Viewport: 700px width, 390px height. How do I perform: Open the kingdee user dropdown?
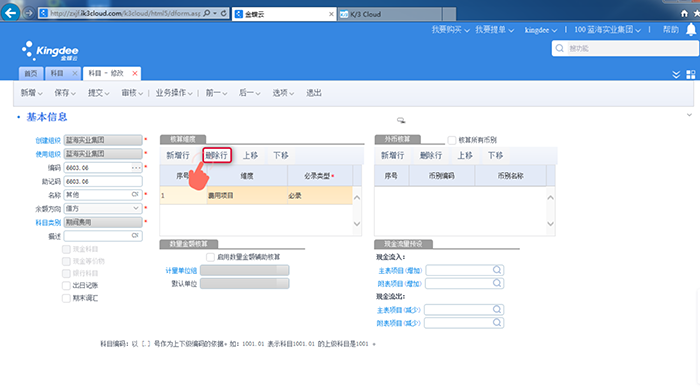click(541, 30)
